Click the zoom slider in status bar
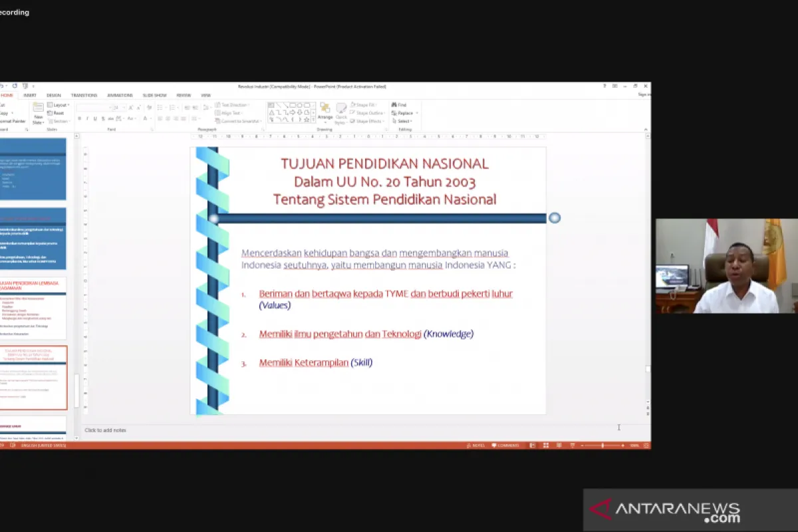Screen dimensions: 798x532 [x=602, y=446]
